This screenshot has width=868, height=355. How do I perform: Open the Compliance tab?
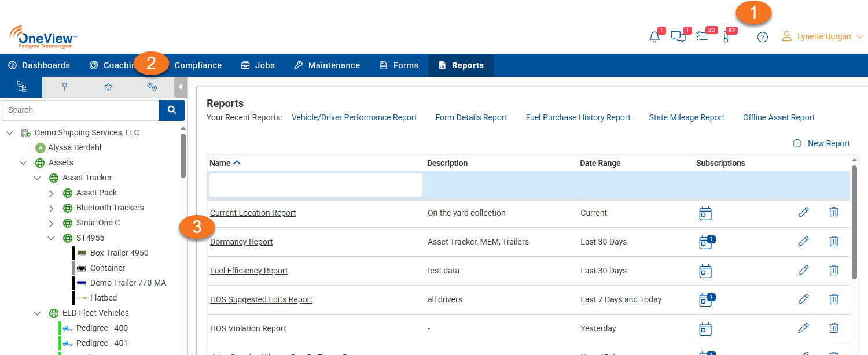(198, 65)
